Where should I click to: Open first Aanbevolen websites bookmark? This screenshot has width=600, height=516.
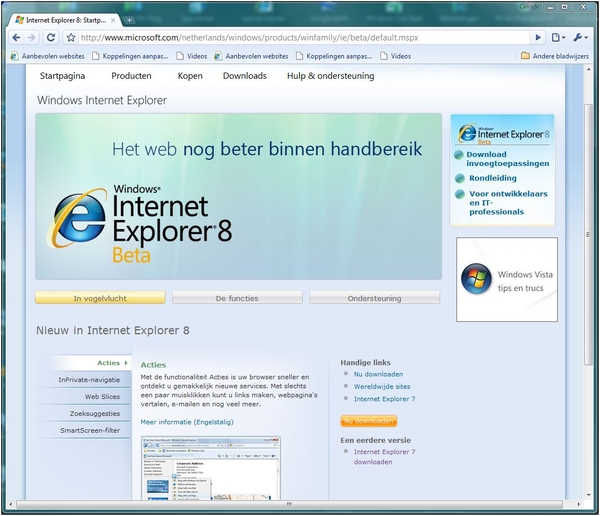coord(48,56)
